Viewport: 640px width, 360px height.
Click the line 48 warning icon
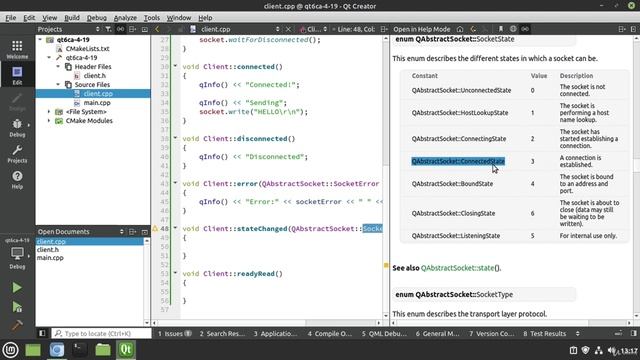coord(155,229)
